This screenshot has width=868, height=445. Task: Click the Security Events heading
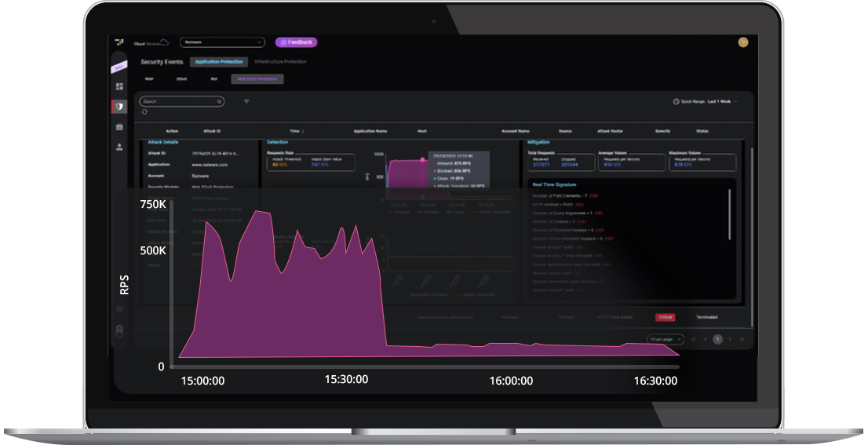[162, 62]
